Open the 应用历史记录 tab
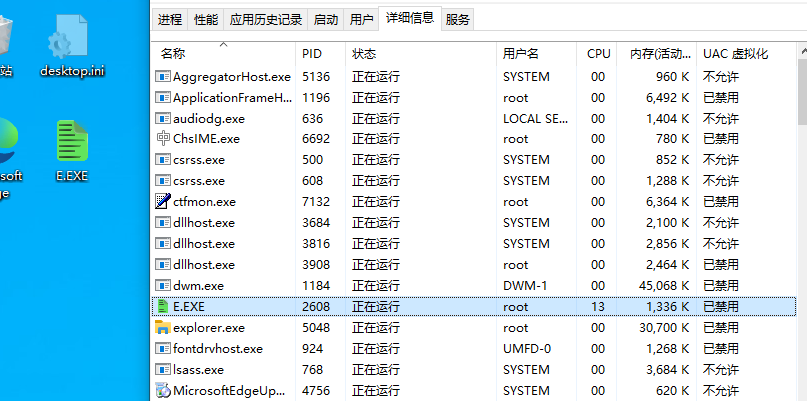 pos(266,20)
